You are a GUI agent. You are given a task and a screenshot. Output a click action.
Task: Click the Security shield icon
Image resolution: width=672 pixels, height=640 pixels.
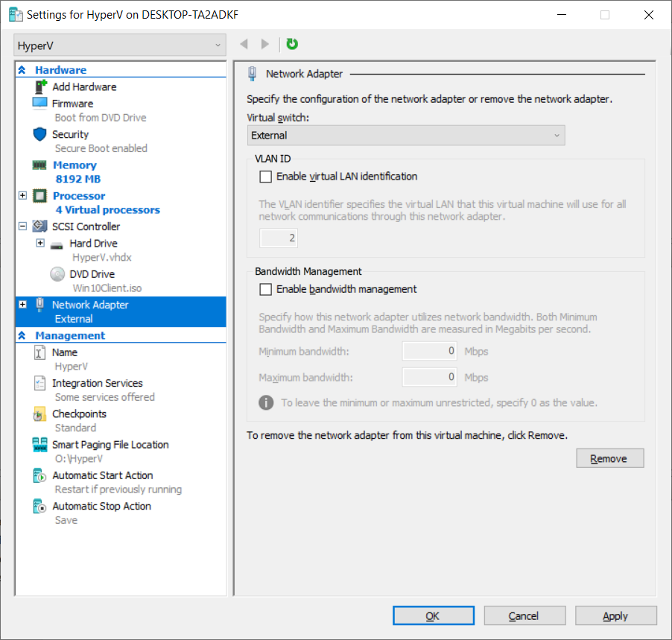click(40, 134)
